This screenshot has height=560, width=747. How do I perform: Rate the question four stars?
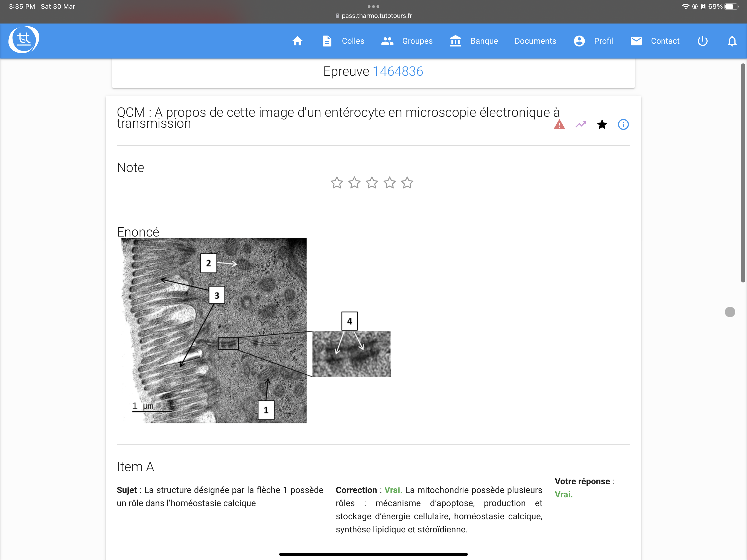click(x=389, y=183)
